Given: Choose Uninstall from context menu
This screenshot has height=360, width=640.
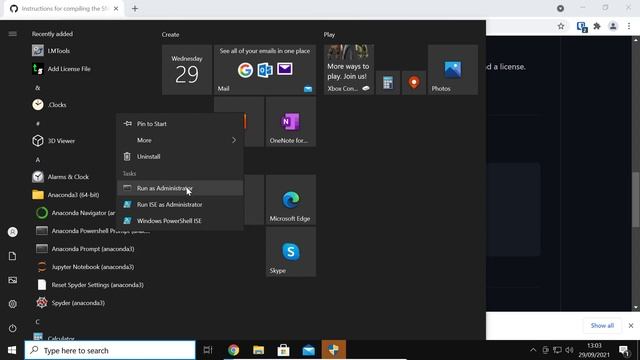Looking at the screenshot, I should click(180, 156).
